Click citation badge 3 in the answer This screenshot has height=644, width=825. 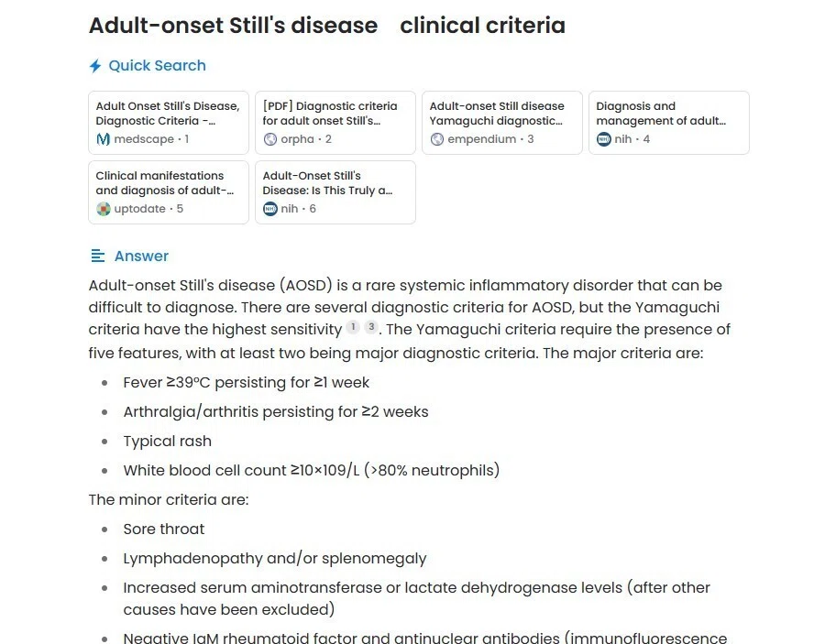pos(371,328)
